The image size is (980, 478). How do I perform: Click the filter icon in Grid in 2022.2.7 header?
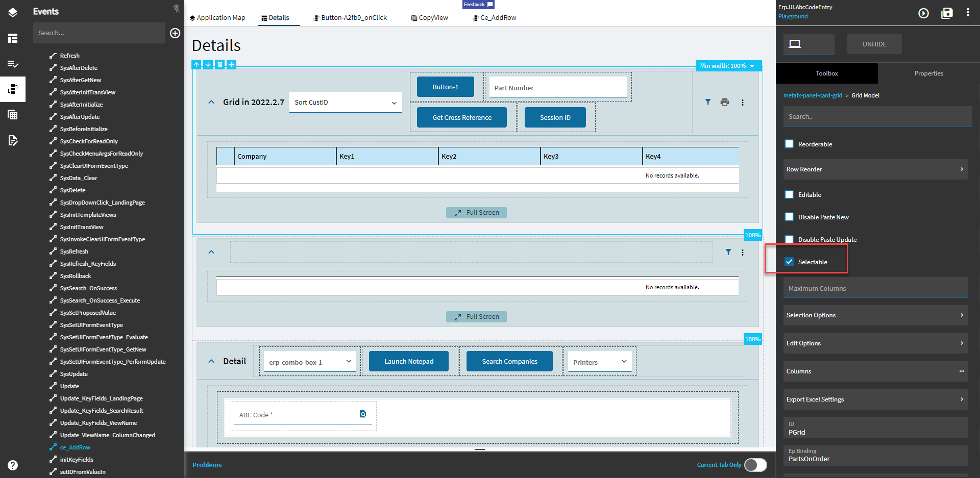point(708,102)
